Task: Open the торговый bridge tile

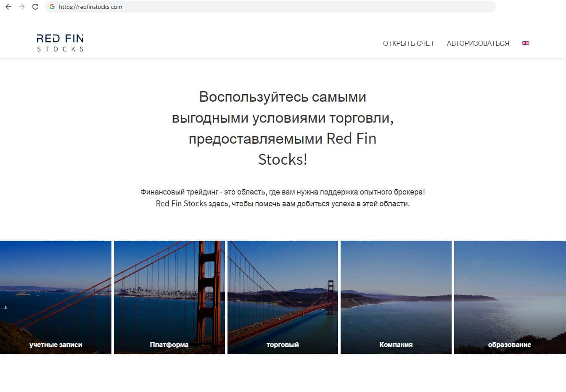Action: [283, 297]
